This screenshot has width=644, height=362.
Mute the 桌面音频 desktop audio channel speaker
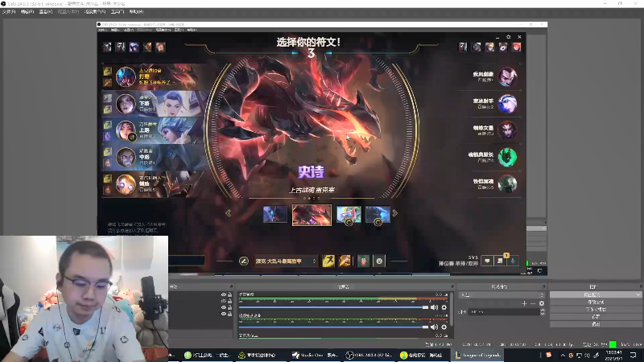point(434,307)
